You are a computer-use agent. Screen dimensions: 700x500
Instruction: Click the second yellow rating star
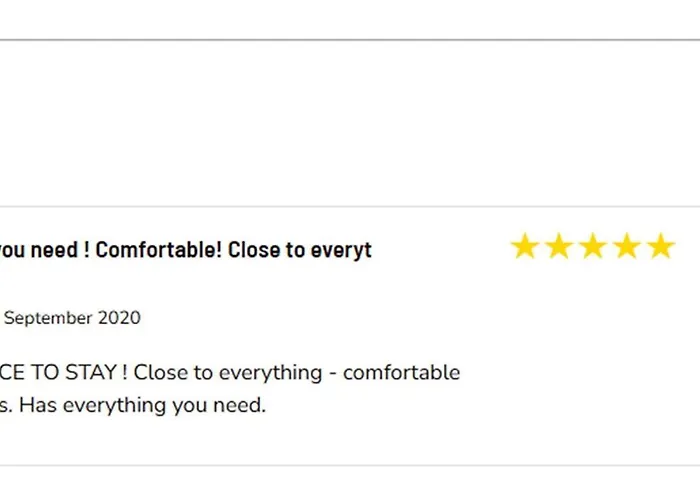(559, 247)
